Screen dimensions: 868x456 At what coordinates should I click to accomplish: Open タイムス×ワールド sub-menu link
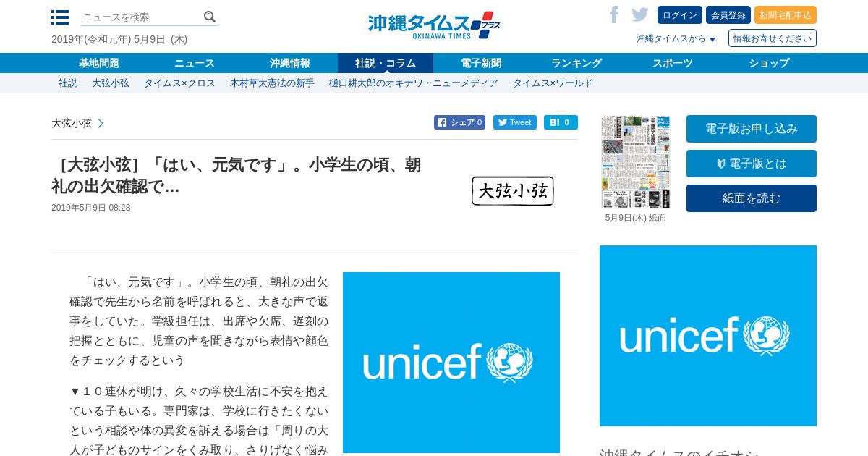pos(553,83)
